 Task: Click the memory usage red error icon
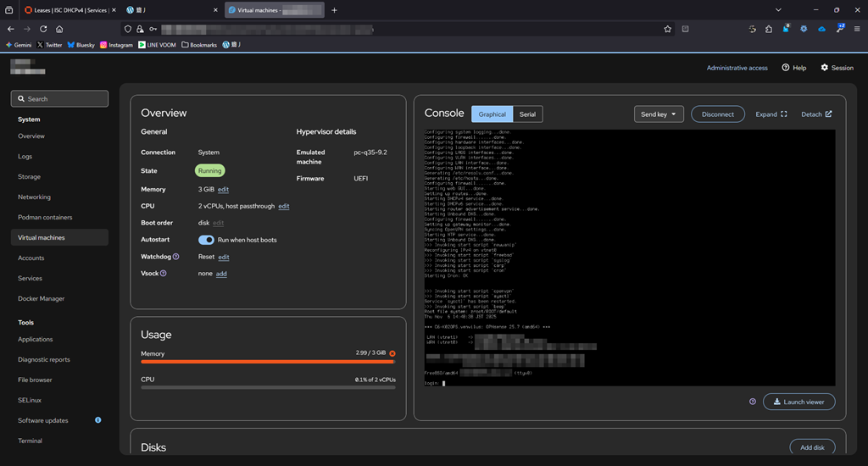pos(392,353)
